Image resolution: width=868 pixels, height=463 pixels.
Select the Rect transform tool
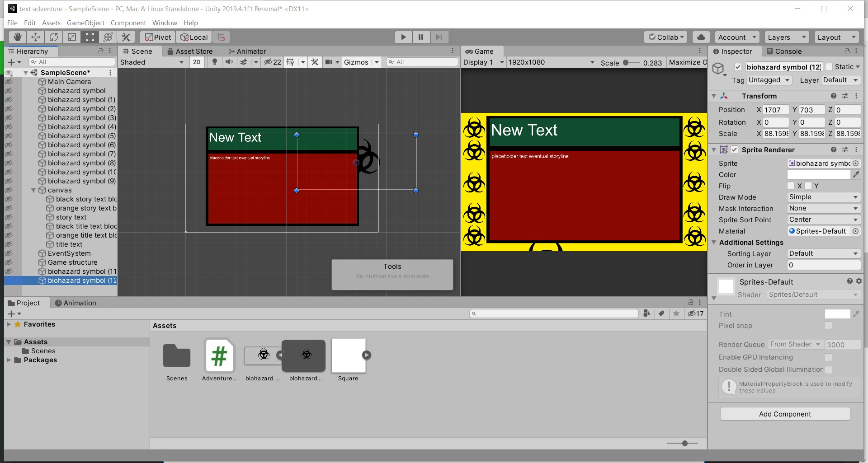click(90, 37)
